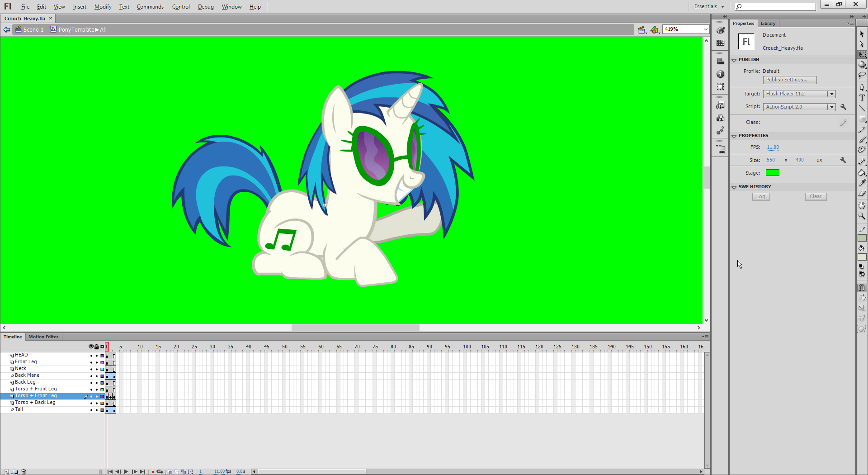Toggle Snap to Objects magnet
Viewport: 868px width, 475px height.
pos(862,288)
